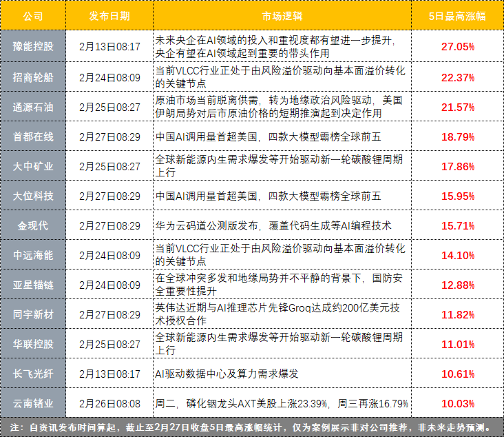Image resolution: width=504 pixels, height=437 pixels.
Task: Click the 亚星锚链 company cell
Action: coord(33,285)
